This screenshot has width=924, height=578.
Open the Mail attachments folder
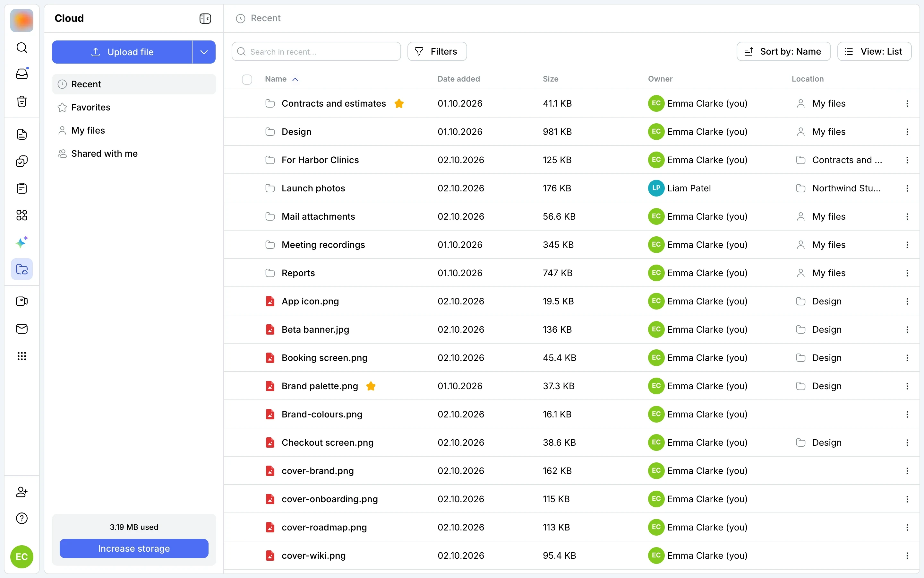[x=318, y=216]
